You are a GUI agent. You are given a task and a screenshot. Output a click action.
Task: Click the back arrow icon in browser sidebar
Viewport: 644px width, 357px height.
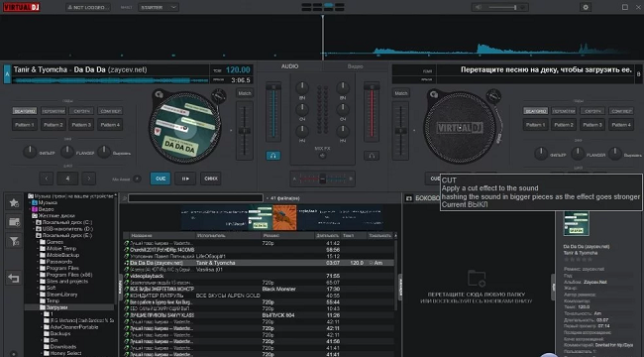[x=14, y=278]
